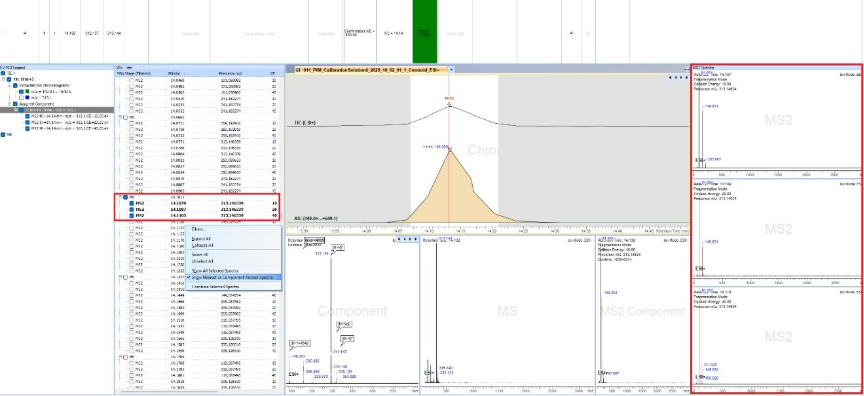The image size is (864, 396).
Task: Toggle the MS checkbox at the legend bottom
Action: [x=3, y=134]
